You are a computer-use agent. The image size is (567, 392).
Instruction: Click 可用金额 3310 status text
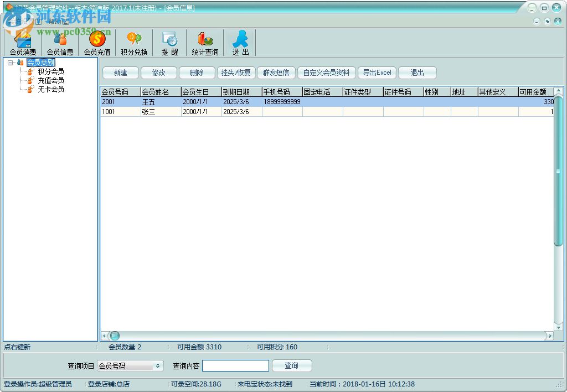199,347
